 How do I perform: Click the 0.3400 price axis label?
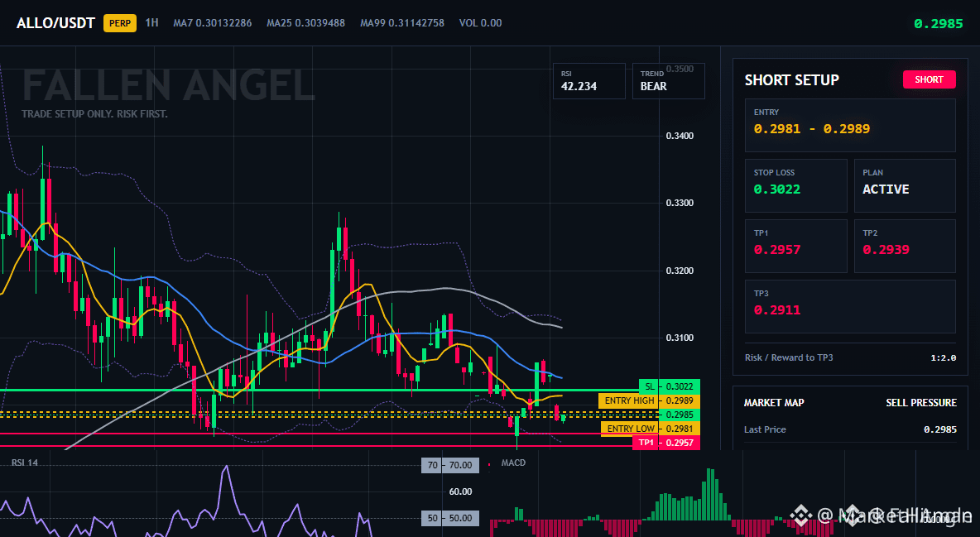tap(680, 136)
